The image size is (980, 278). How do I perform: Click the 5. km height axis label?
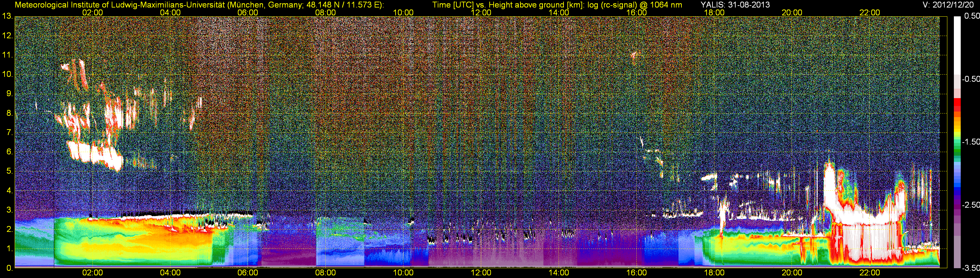click(x=9, y=171)
